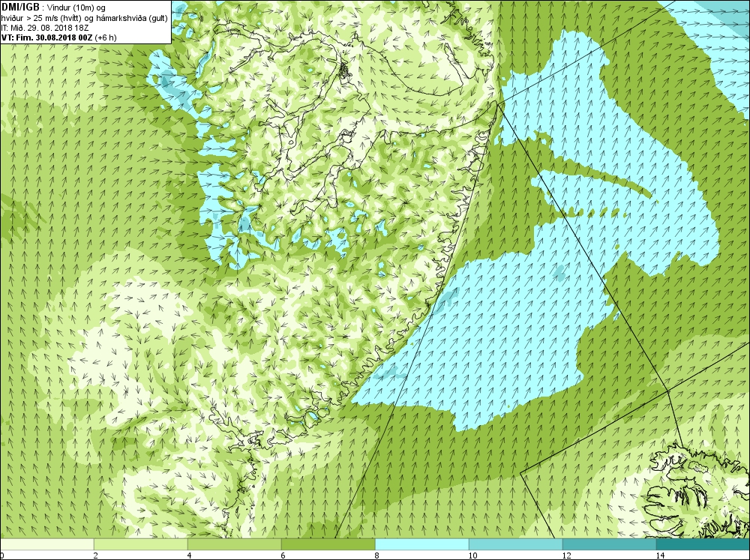The height and width of the screenshot is (560, 750).
Task: Click the legend label "4"
Action: tap(190, 556)
